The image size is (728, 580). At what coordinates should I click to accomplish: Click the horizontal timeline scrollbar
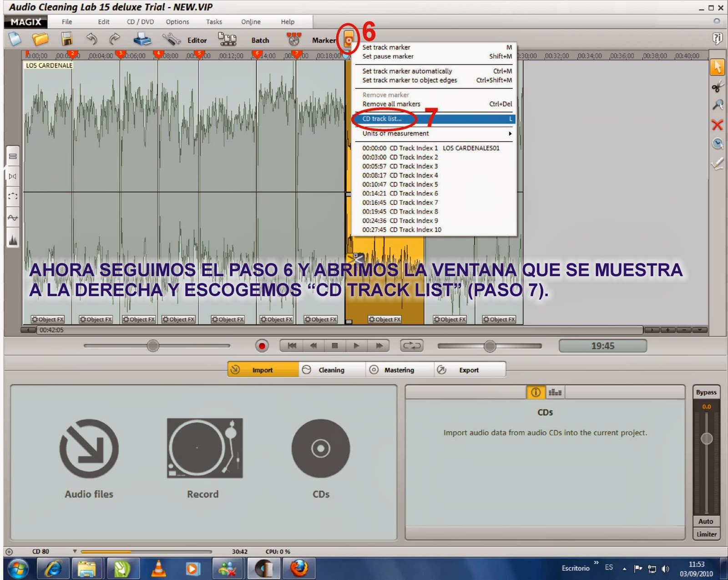[340, 330]
